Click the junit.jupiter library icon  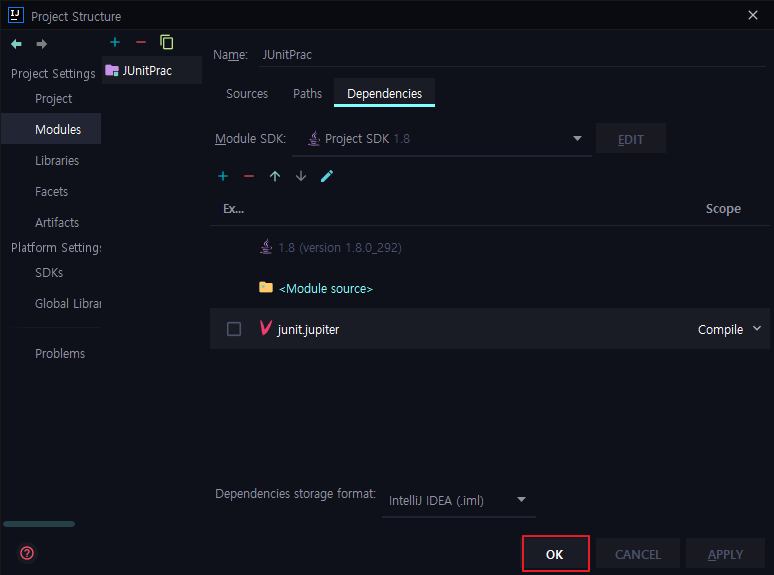pyautogui.click(x=266, y=328)
